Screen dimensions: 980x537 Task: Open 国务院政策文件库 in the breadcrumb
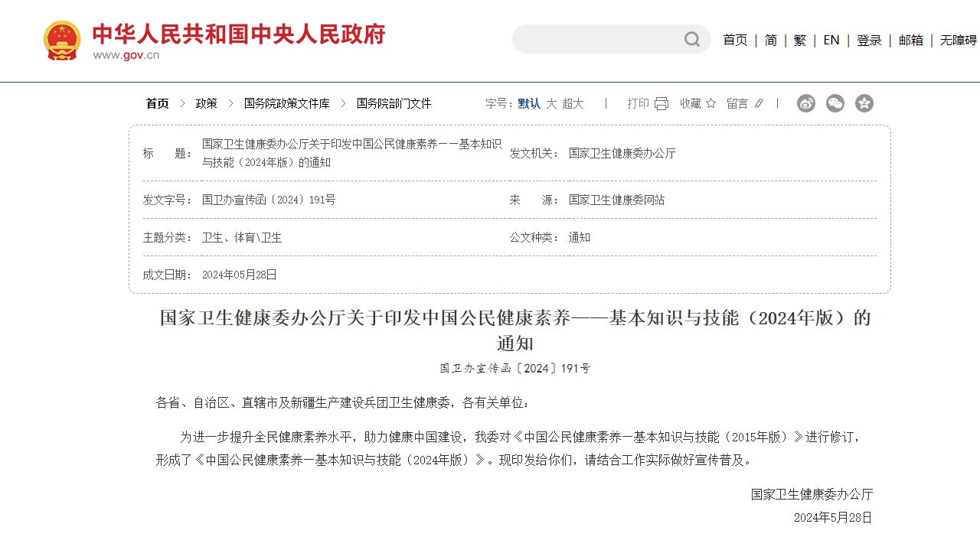[287, 103]
